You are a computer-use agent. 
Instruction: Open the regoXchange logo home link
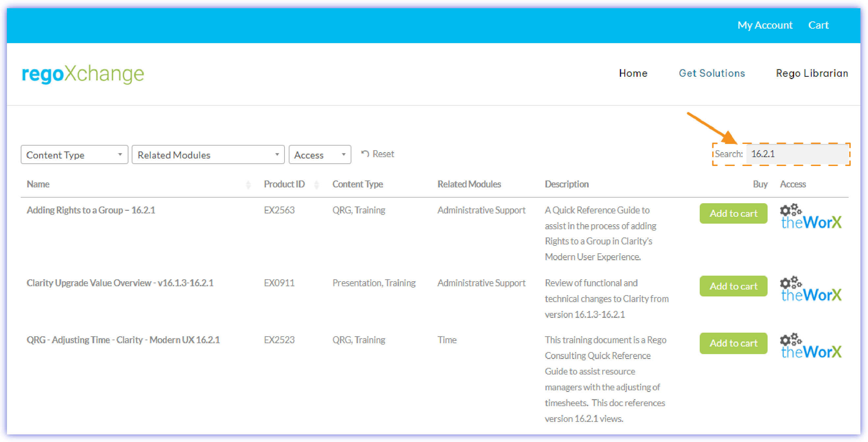[83, 73]
